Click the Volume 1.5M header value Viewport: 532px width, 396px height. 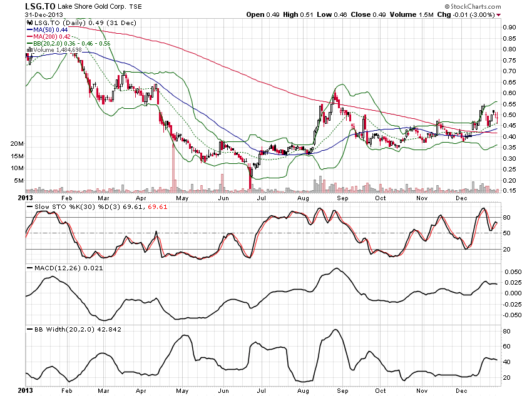tap(412, 14)
